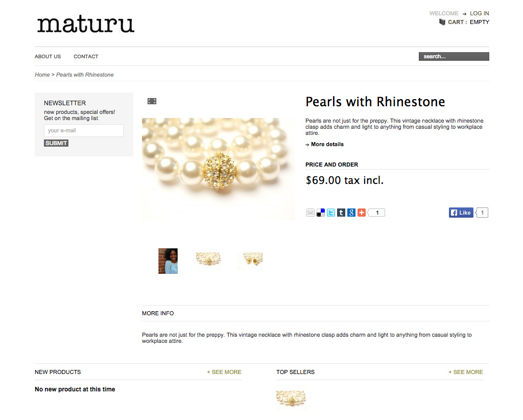See more Top Sellers
Viewport: 523px width, 420px height.
(465, 372)
